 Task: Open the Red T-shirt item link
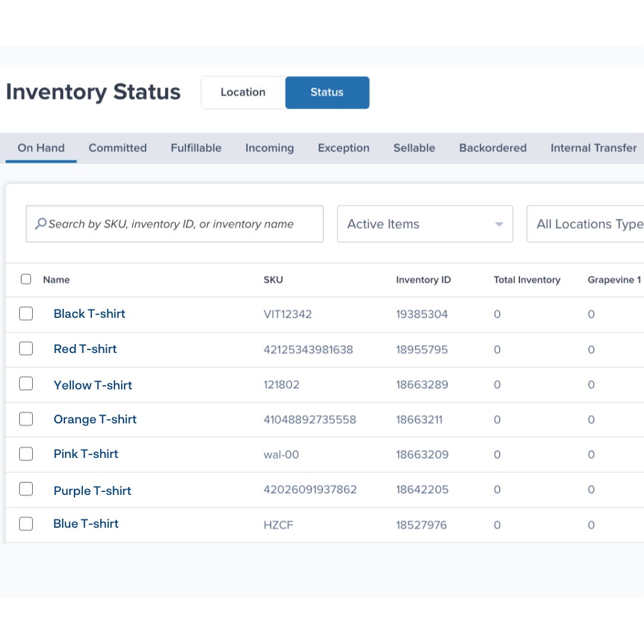(85, 349)
